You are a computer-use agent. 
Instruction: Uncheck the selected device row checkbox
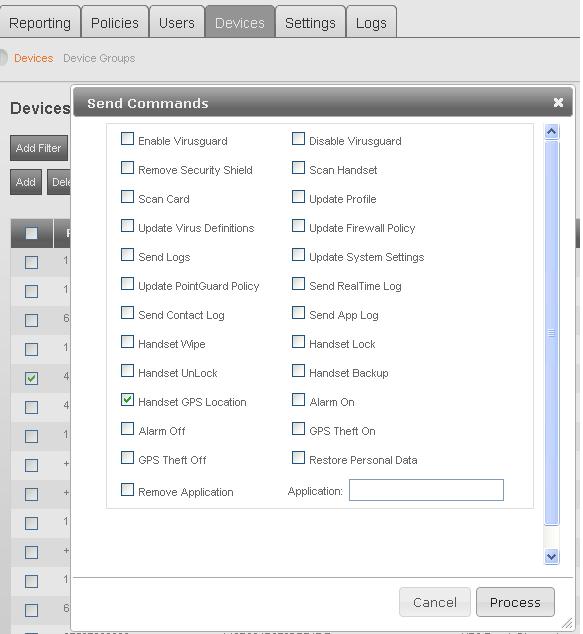[x=32, y=378]
